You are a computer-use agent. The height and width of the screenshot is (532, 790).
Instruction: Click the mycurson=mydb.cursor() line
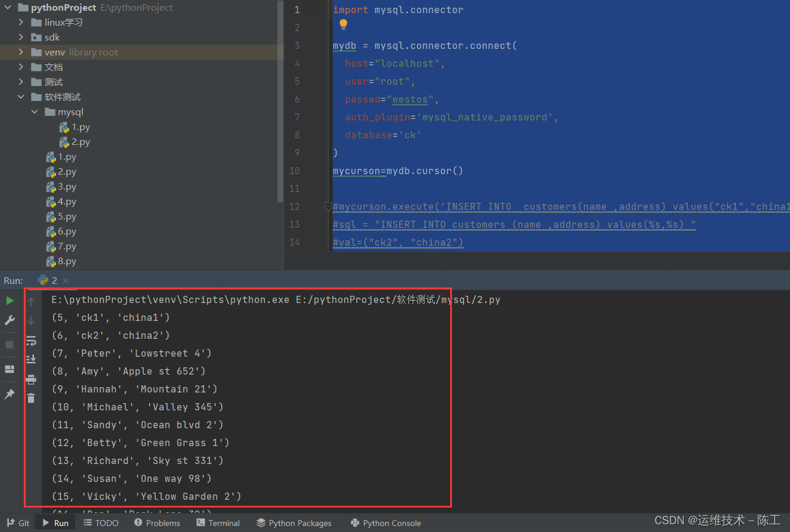point(398,171)
